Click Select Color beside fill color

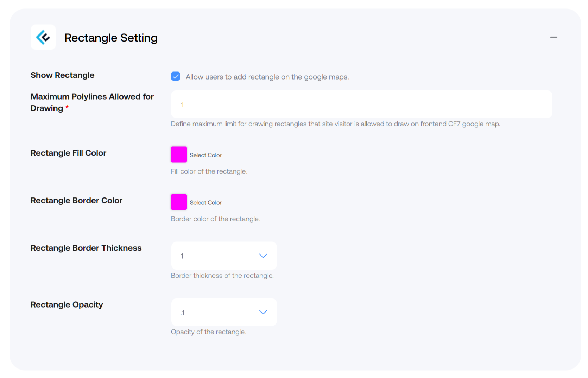206,155
